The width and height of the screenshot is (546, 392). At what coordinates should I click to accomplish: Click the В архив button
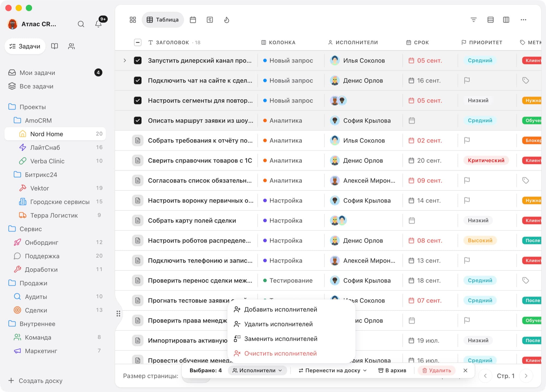(392, 370)
